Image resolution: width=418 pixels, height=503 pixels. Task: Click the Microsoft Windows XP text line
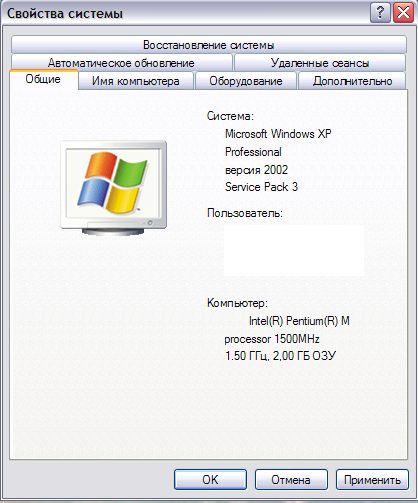coord(278,134)
